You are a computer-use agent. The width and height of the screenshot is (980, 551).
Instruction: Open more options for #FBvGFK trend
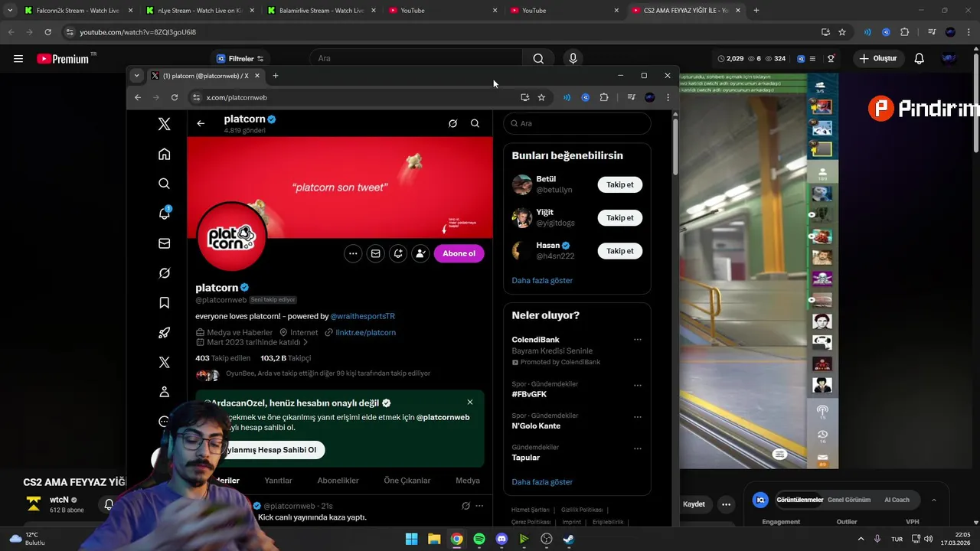click(637, 385)
